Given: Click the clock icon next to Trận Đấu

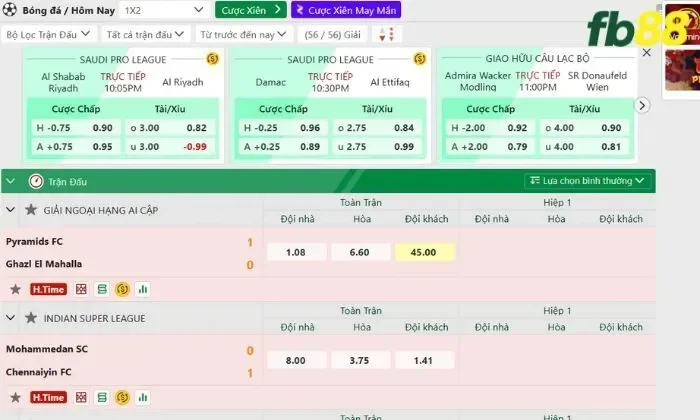Looking at the screenshot, I should click(x=36, y=181).
